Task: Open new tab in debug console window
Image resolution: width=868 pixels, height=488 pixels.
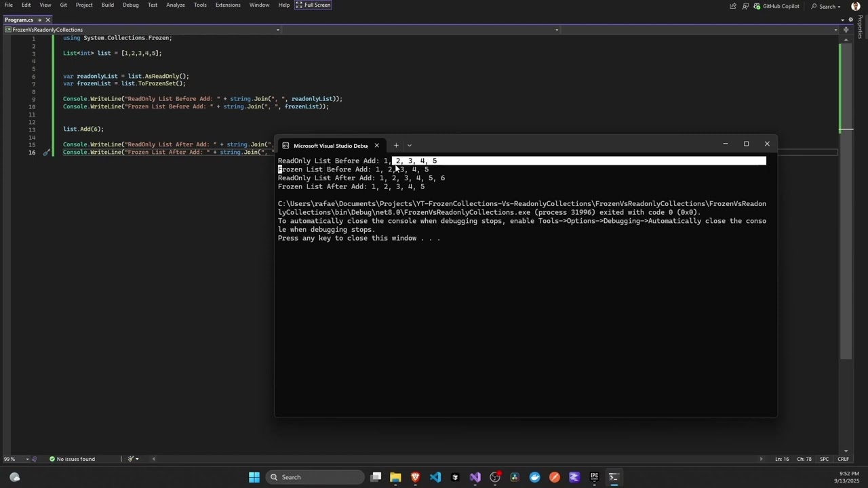Action: tap(396, 145)
